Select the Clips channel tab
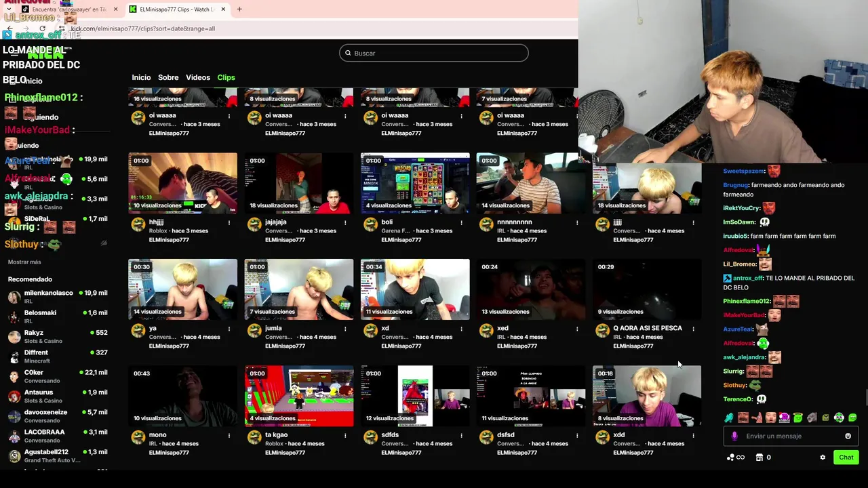This screenshot has height=488, width=868. pyautogui.click(x=226, y=77)
